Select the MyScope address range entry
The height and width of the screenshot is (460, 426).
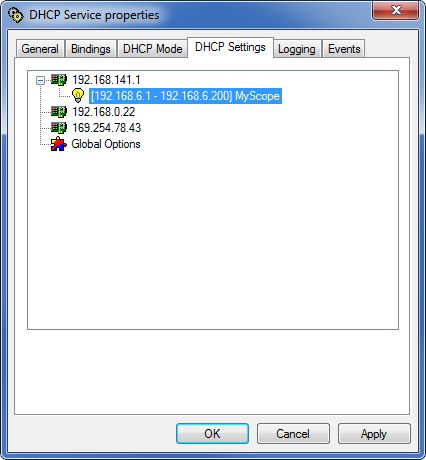point(185,96)
